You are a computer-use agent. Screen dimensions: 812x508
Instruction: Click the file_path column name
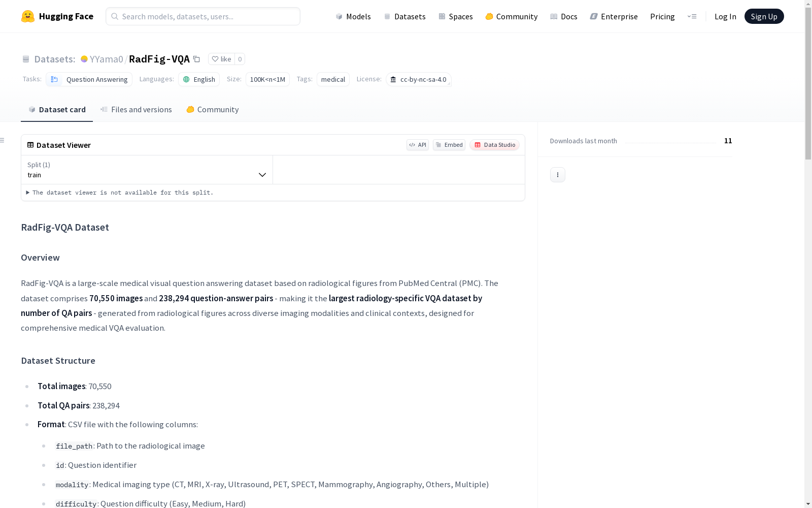74,446
